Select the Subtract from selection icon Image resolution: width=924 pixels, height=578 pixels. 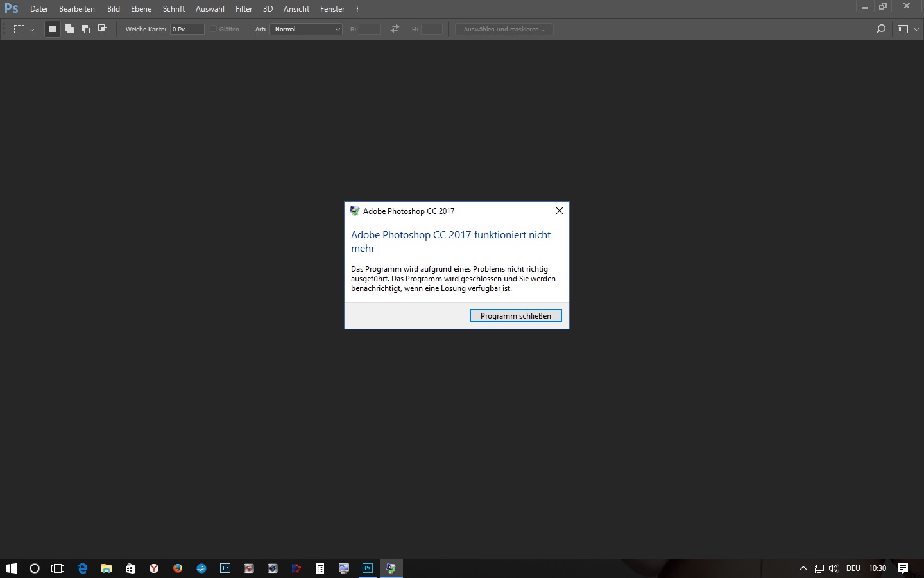pyautogui.click(x=86, y=29)
